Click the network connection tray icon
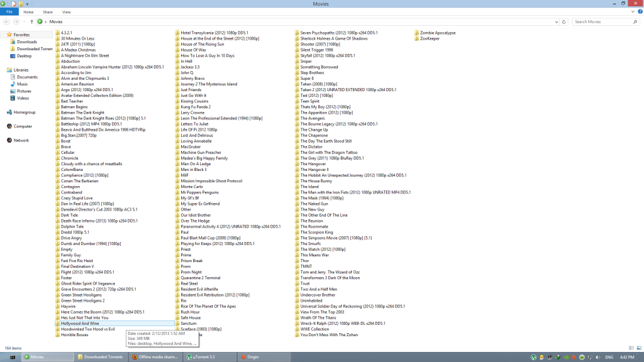644x362 pixels. click(590, 357)
